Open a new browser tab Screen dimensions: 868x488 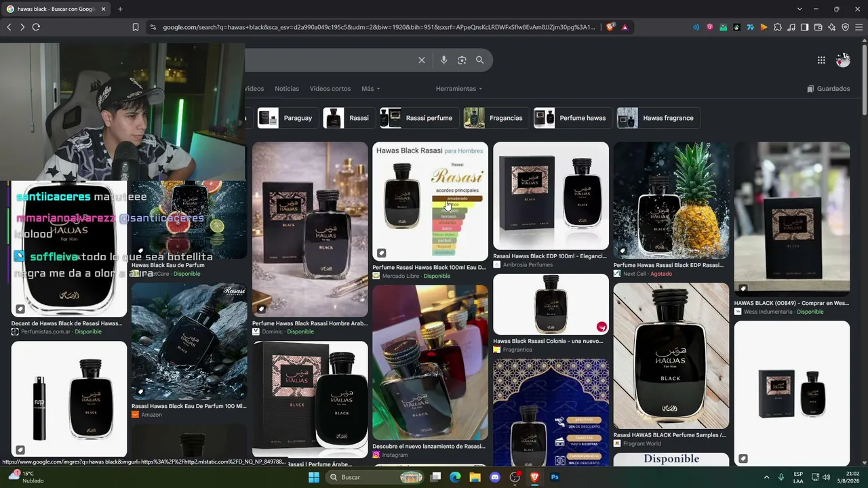(120, 9)
